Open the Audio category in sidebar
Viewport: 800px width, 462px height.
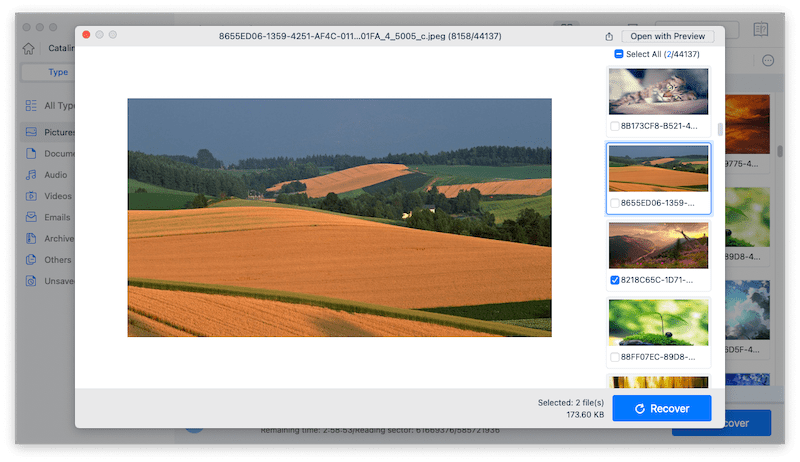coord(46,175)
